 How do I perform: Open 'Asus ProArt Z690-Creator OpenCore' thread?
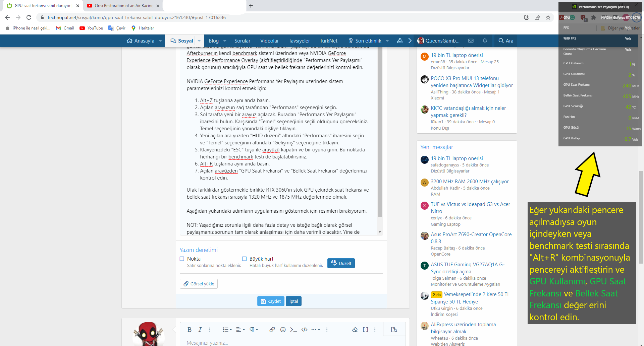(x=471, y=238)
